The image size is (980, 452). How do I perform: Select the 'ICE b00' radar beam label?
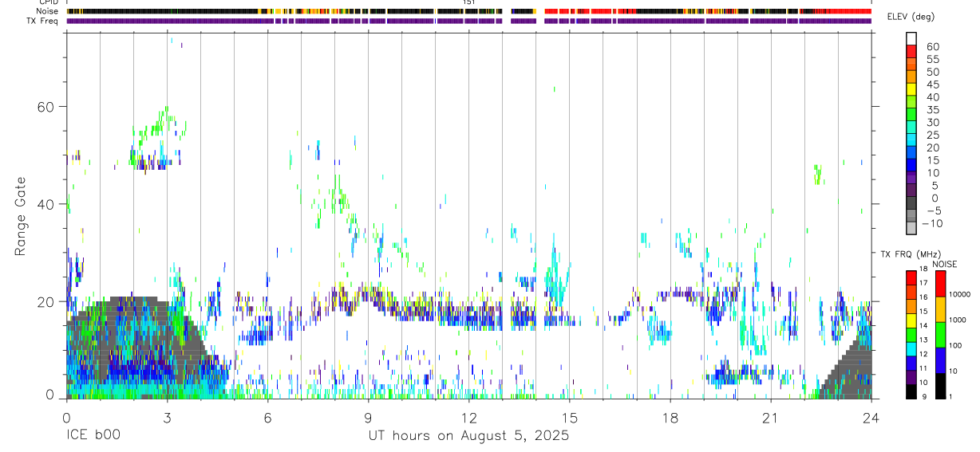93,436
